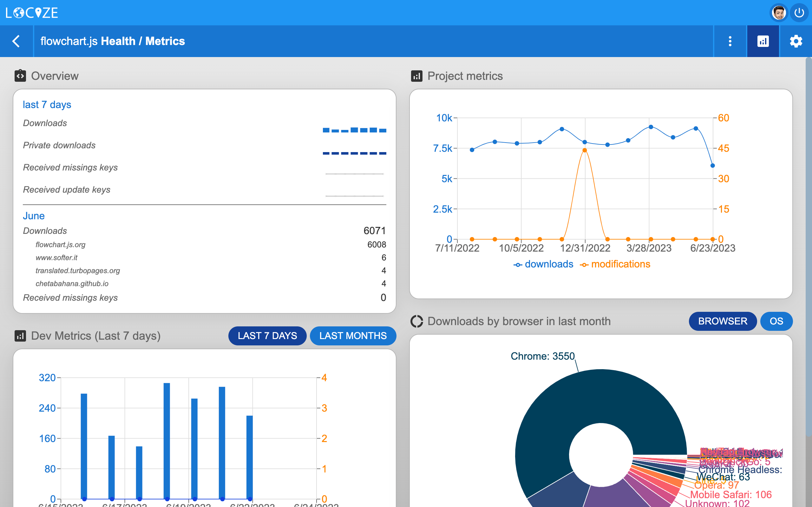The image size is (812, 507).
Task: Open the project settings gear icon
Action: (796, 41)
